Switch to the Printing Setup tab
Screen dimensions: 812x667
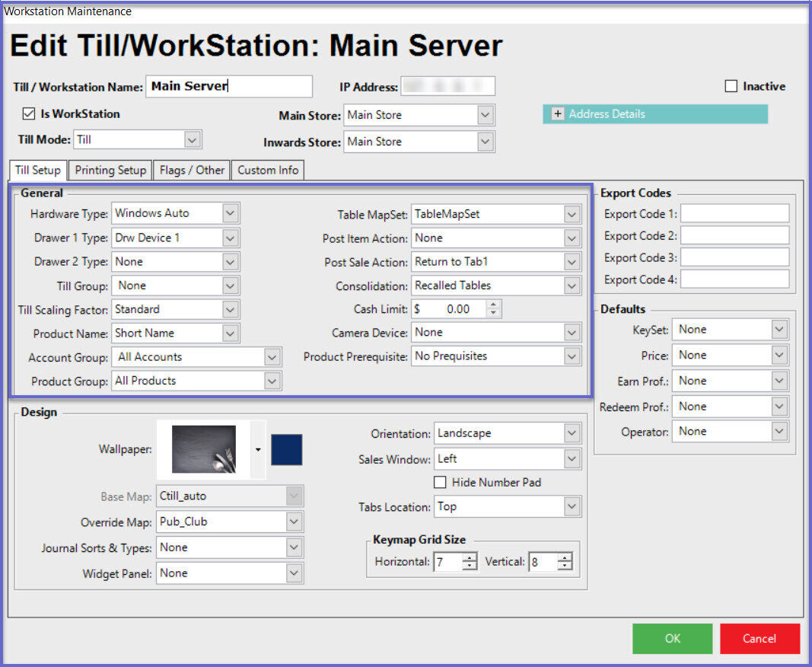tap(110, 170)
